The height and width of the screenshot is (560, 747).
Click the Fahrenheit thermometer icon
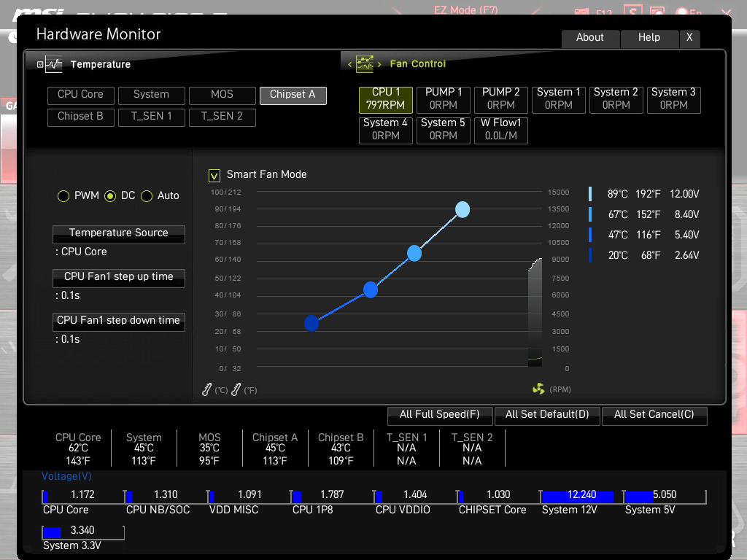236,389
